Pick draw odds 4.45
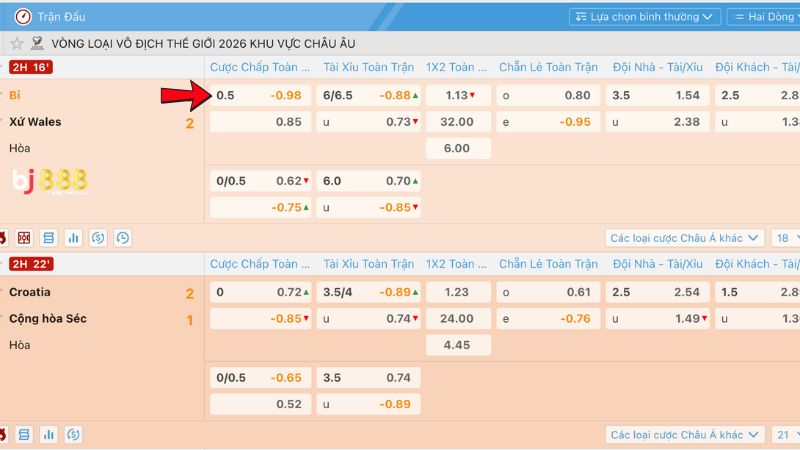 (458, 345)
